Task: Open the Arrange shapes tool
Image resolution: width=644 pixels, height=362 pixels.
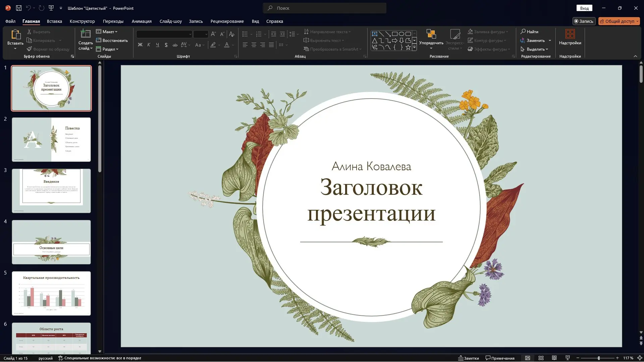Action: [431, 35]
